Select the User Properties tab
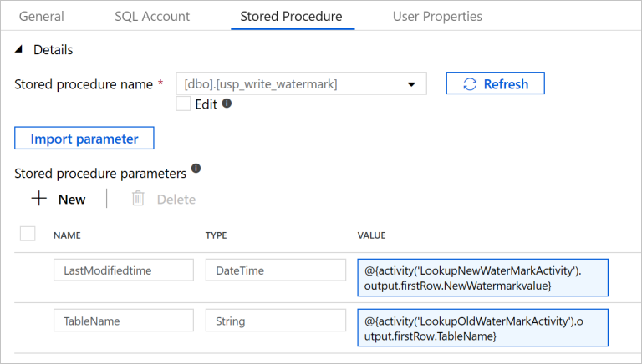642x364 pixels. (437, 16)
